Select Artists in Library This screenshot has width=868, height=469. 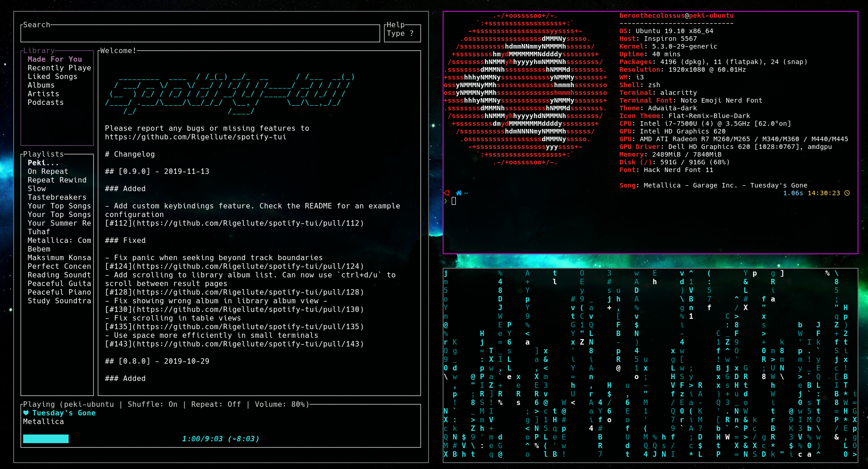(x=44, y=94)
